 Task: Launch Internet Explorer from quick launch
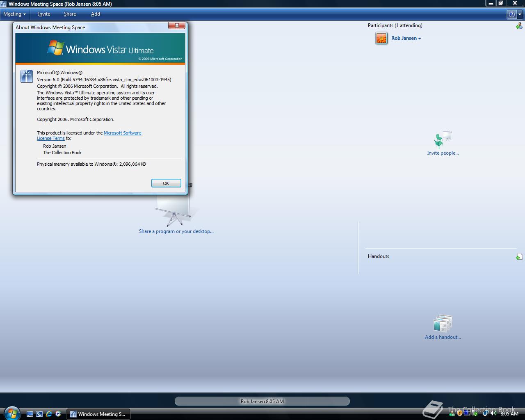[x=49, y=414]
